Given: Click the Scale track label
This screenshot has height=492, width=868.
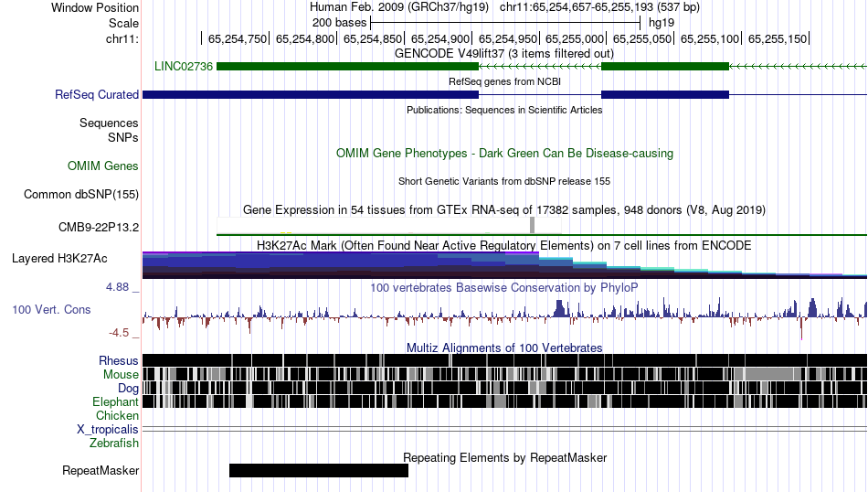Looking at the screenshot, I should click(x=123, y=23).
